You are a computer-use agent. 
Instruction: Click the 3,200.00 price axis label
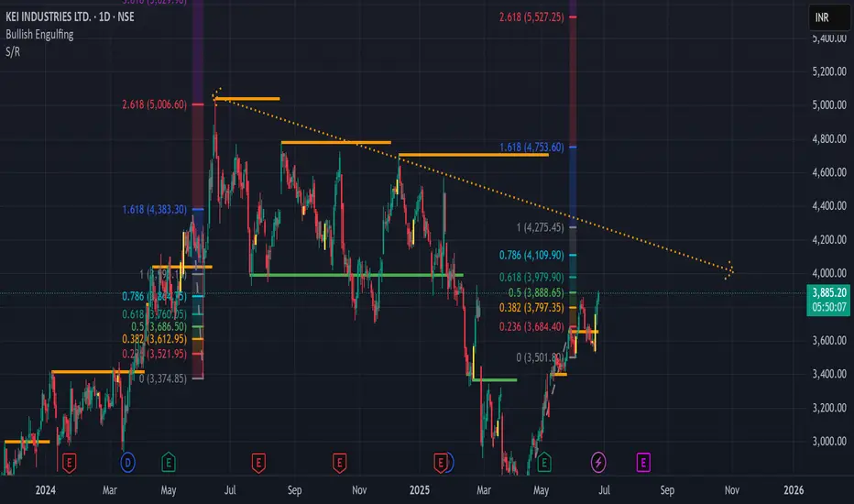coord(829,408)
